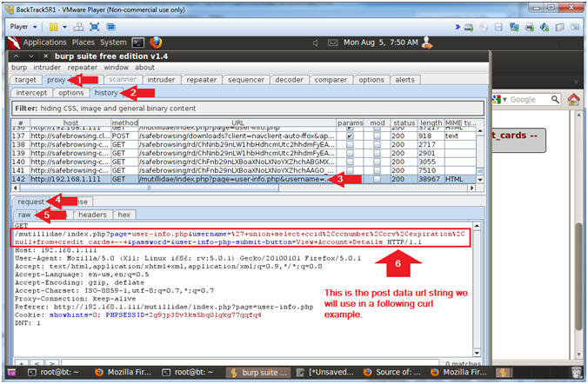Click the sound card icon in VMware
This screenshot has height=384, width=588.
tap(545, 27)
